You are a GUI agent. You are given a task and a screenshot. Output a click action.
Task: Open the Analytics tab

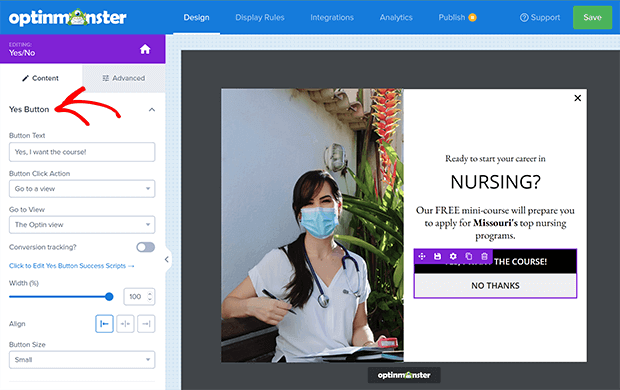(x=396, y=17)
